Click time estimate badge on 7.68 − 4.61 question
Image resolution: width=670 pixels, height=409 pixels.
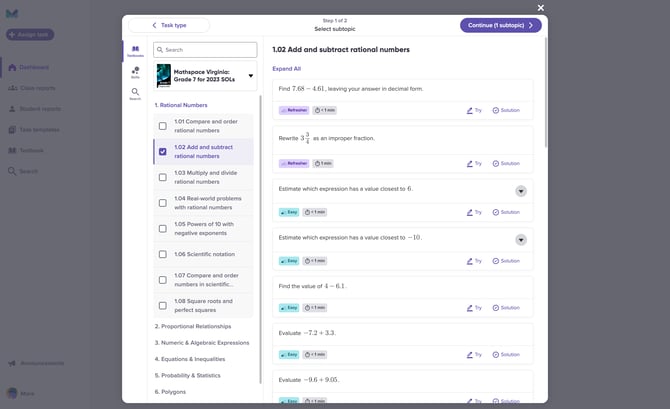tap(324, 110)
